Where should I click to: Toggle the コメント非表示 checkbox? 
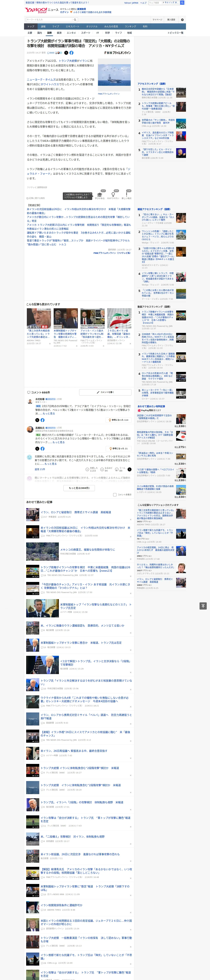(115, 495)
